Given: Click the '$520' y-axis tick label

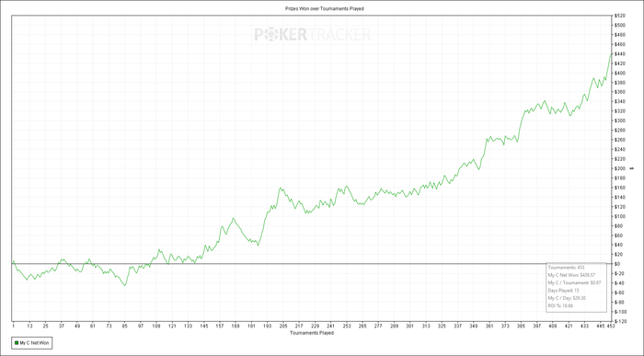Looking at the screenshot, I should [x=619, y=16].
